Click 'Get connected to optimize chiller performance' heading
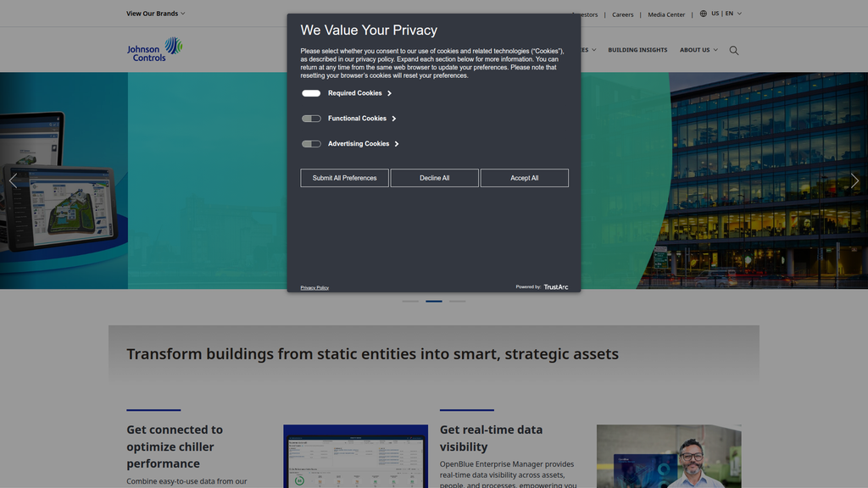The width and height of the screenshot is (868, 488). pos(175,446)
